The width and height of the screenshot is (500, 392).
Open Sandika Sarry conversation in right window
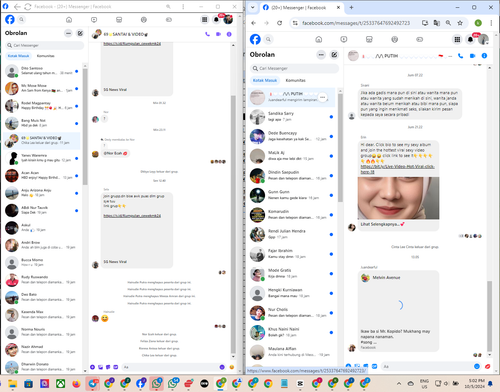(x=291, y=117)
